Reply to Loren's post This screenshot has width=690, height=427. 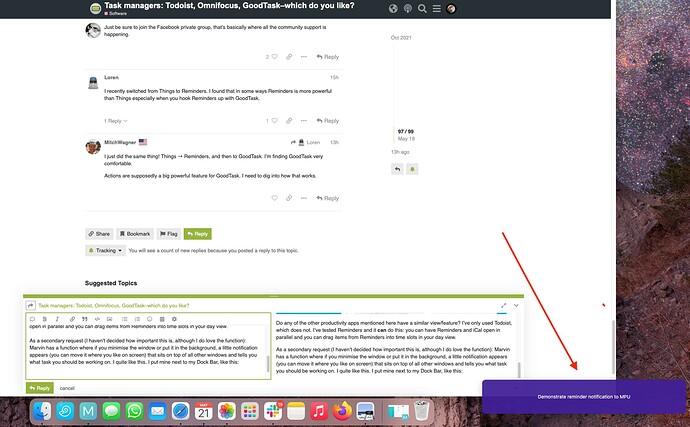point(328,121)
